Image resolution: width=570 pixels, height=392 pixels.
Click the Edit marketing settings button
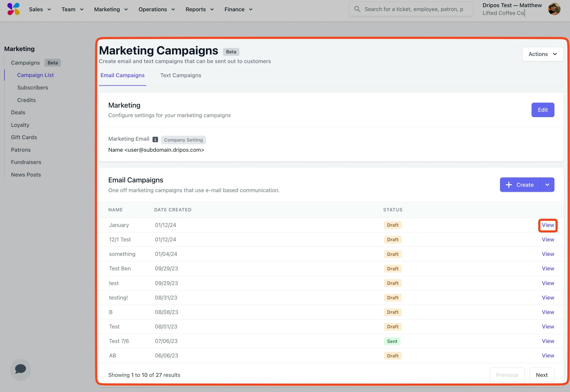point(543,110)
